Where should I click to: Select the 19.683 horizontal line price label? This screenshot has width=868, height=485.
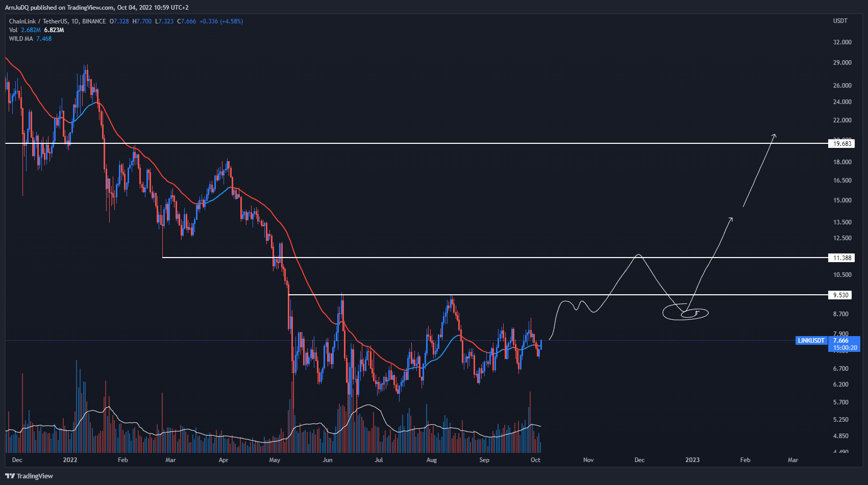842,144
